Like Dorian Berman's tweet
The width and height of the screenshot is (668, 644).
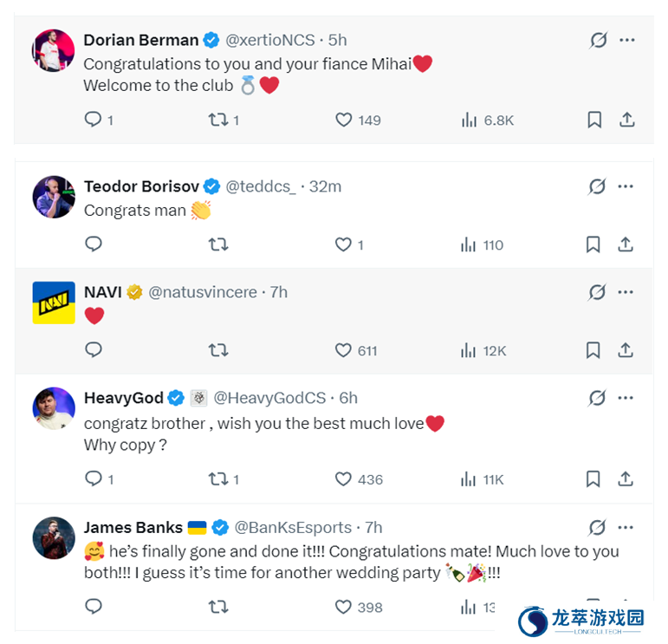pos(344,120)
